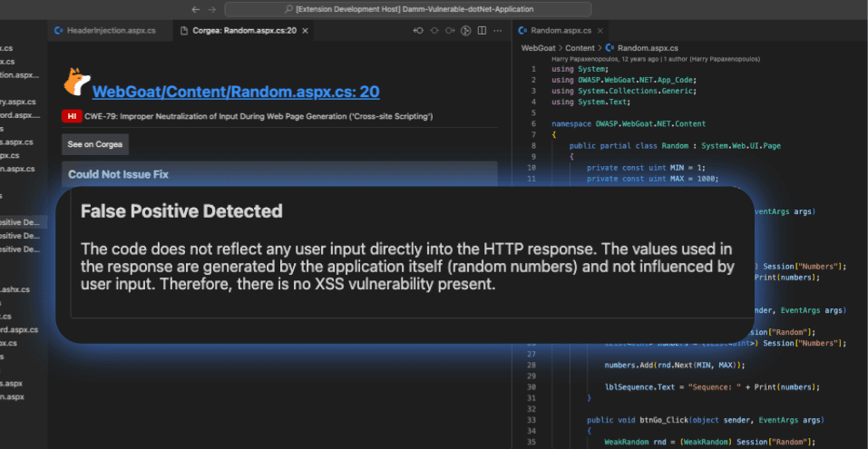Screen dimensions: 868x449
Task: Click the red HI severity badge
Action: (x=72, y=117)
